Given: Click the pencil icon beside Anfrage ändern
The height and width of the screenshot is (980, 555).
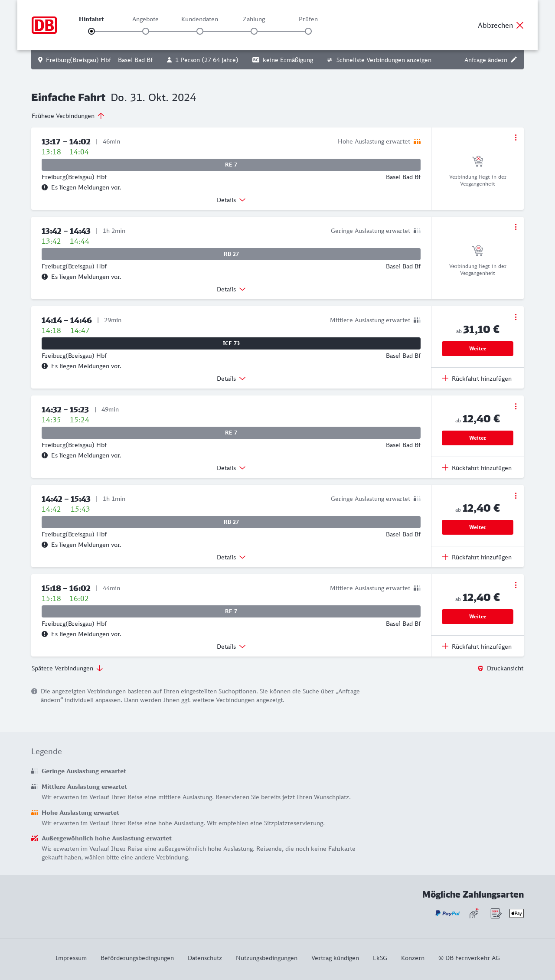Looking at the screenshot, I should point(514,60).
